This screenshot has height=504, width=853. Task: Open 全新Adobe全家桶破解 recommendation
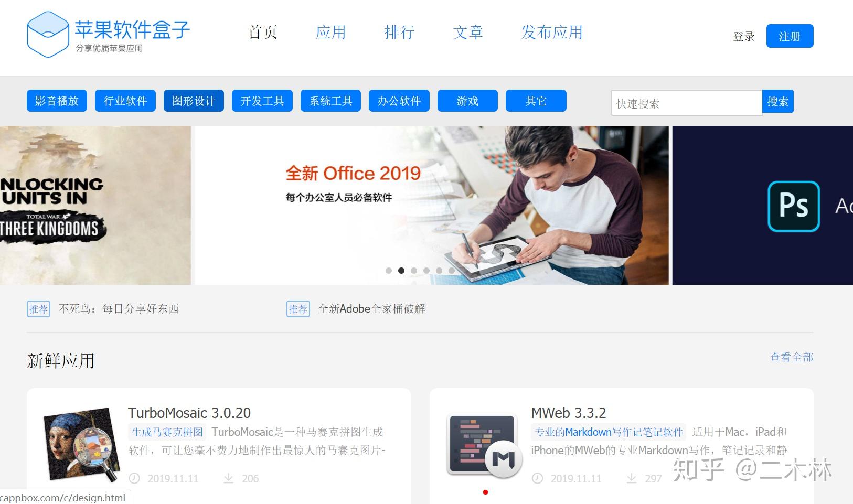371,309
